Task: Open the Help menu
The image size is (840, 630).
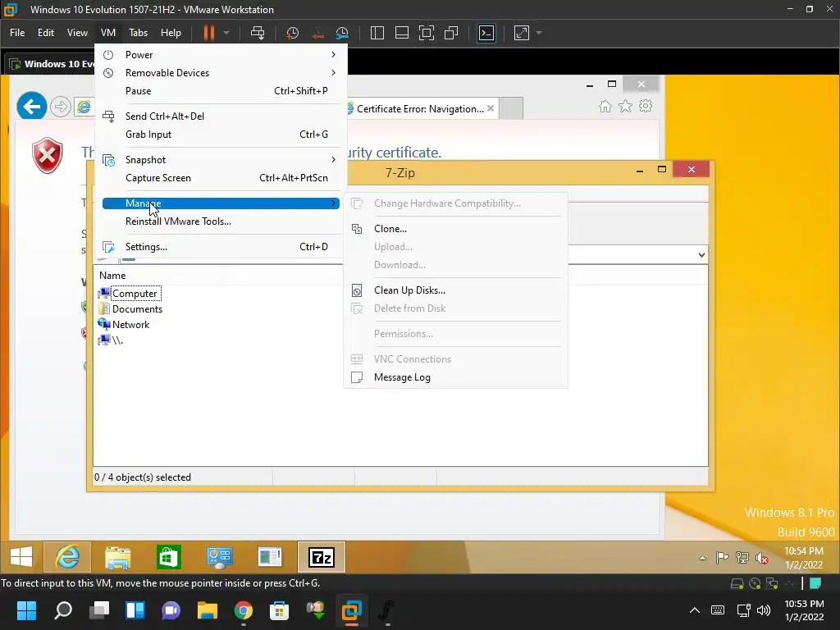Action: [x=171, y=33]
